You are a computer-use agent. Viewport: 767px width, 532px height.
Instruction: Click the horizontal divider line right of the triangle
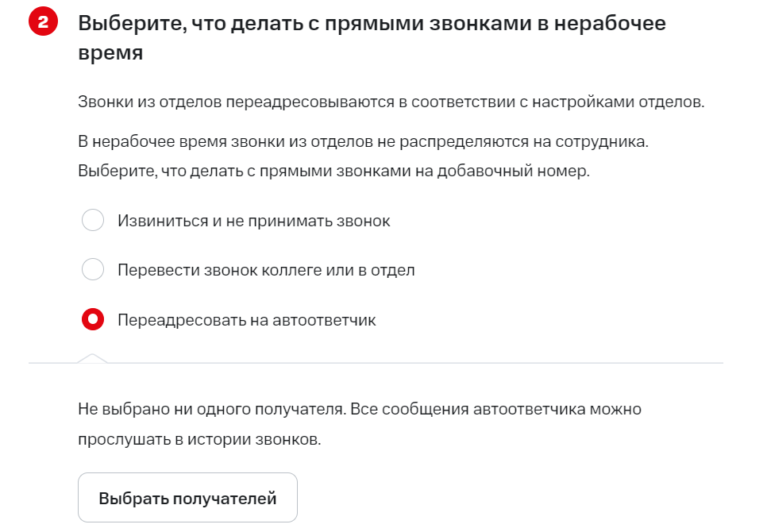pyautogui.click(x=413, y=363)
